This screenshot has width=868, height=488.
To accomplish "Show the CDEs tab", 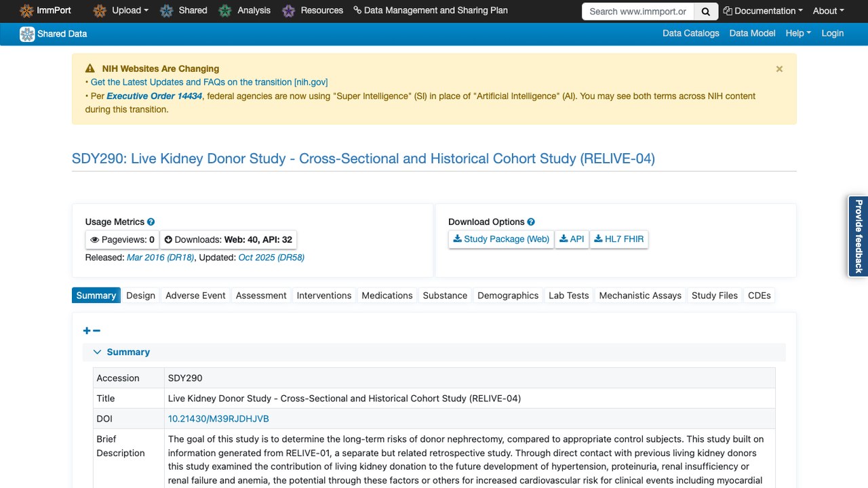I will pyautogui.click(x=759, y=296).
